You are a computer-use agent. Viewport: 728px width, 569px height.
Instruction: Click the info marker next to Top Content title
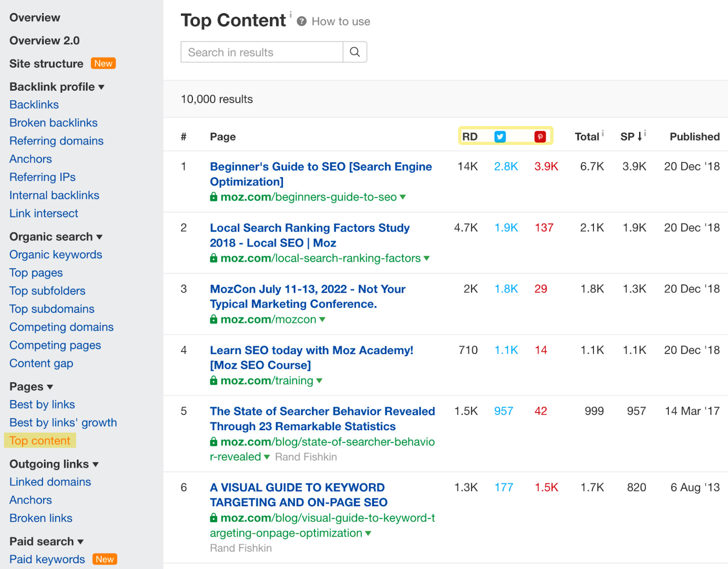(x=291, y=14)
